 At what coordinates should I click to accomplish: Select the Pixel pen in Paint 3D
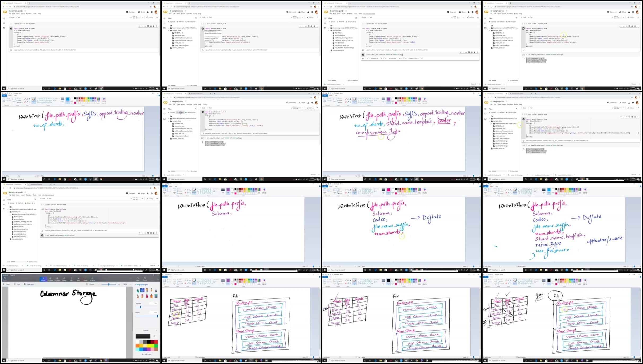156,290
